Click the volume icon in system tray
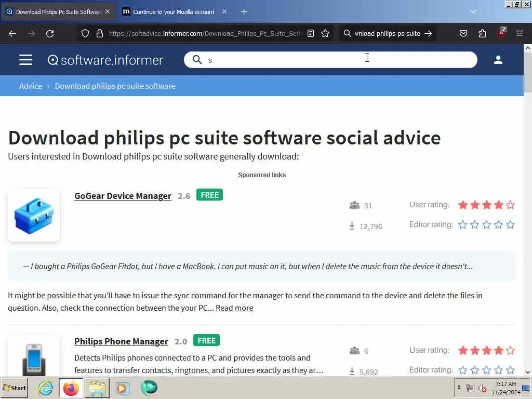532x399 pixels. click(x=482, y=388)
